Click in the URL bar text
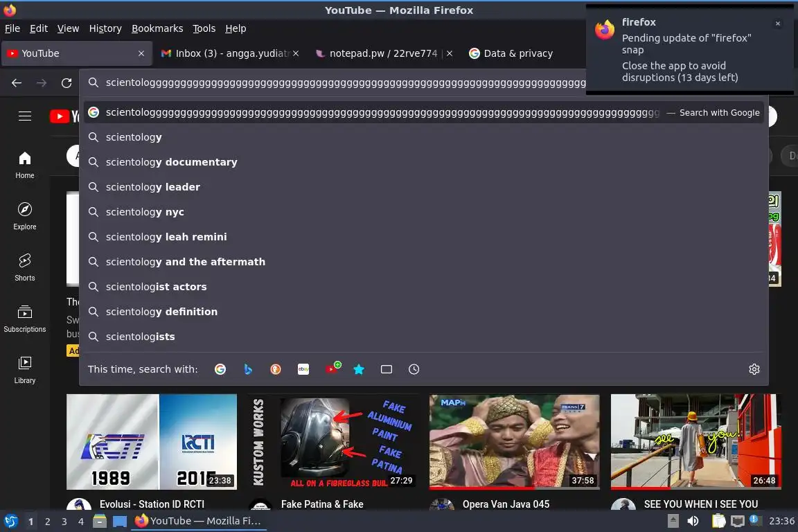This screenshot has height=532, width=798. (x=345, y=83)
